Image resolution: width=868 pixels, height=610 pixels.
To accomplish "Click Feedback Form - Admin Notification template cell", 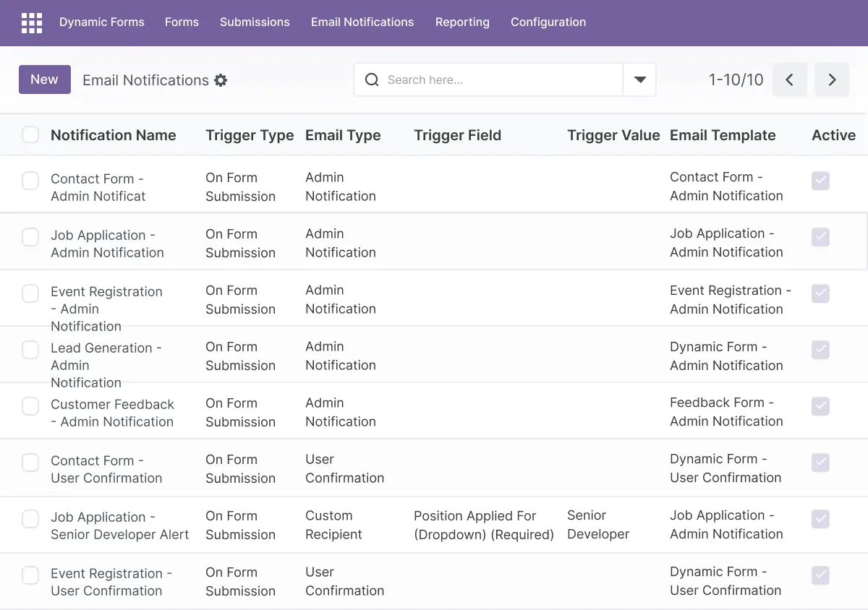I will pyautogui.click(x=726, y=412).
